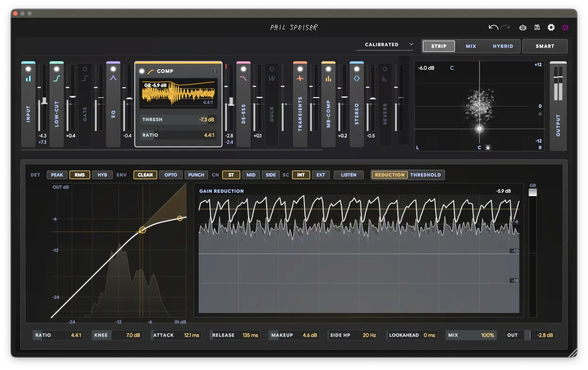
Task: Select INT sidechain source
Action: (301, 175)
